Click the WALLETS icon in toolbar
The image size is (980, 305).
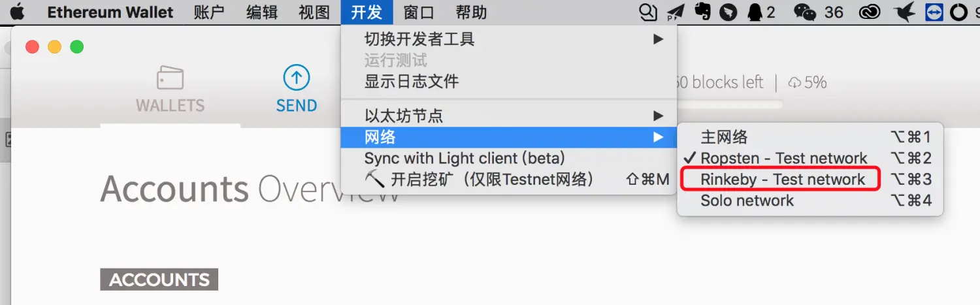[170, 79]
